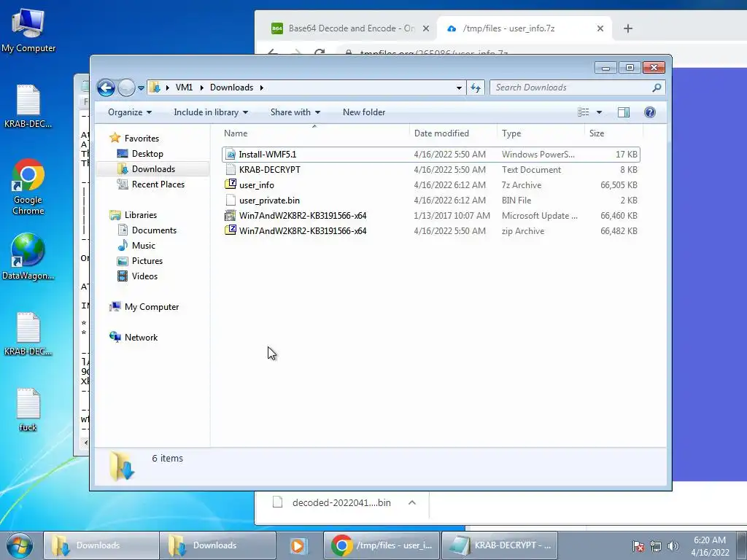Screen dimensions: 747x560
Task: Select the user_info 7z archive
Action: click(430, 184)
